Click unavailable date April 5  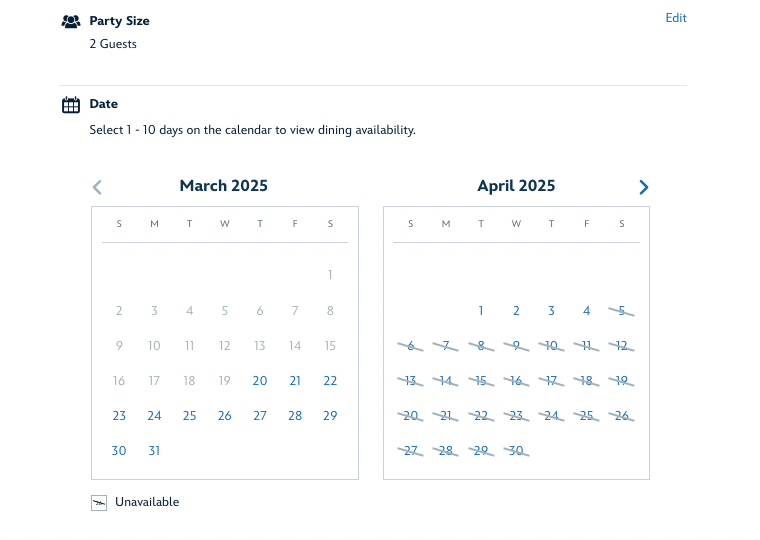click(x=621, y=311)
